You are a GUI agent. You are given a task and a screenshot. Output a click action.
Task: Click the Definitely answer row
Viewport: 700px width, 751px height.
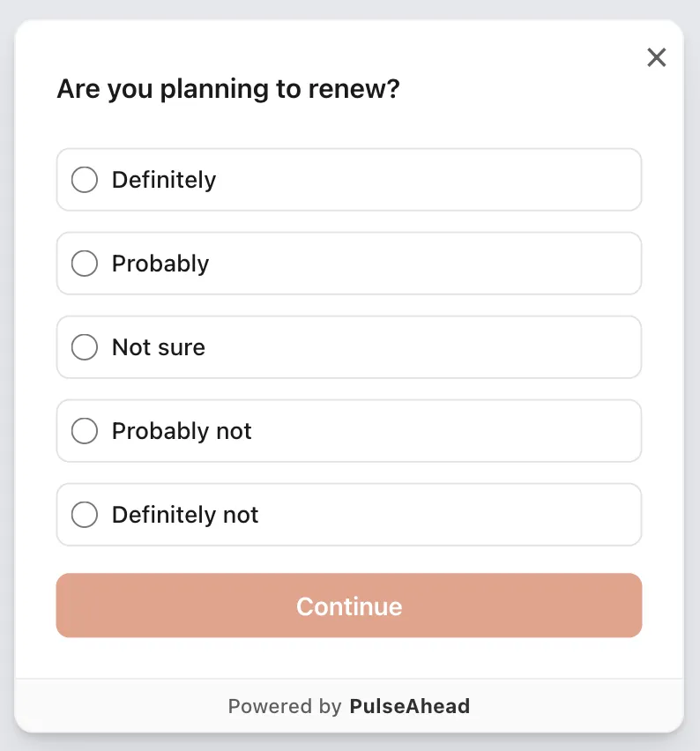coord(349,179)
